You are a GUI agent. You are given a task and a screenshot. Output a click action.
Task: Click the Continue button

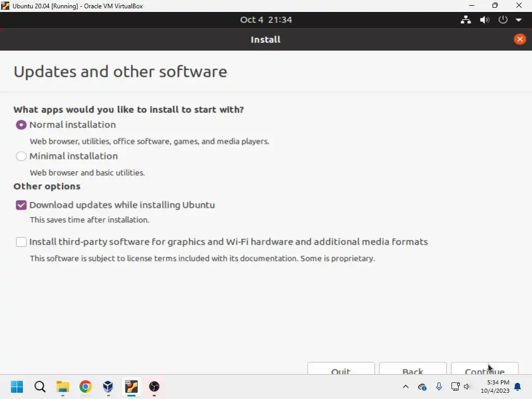485,368
